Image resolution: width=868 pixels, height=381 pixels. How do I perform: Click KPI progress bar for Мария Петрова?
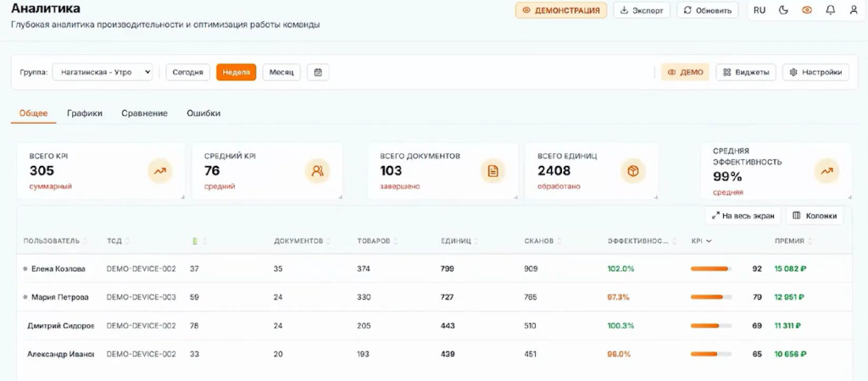[x=711, y=297]
